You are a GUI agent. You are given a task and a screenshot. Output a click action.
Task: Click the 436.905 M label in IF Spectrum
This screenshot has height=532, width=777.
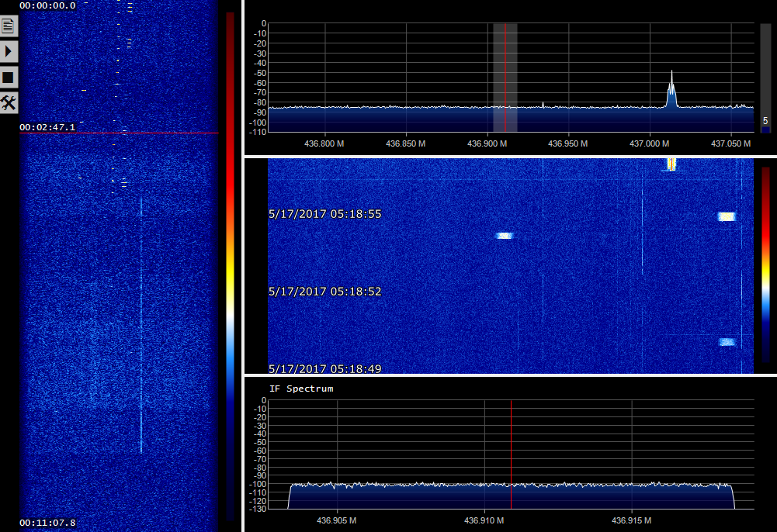[x=336, y=520]
